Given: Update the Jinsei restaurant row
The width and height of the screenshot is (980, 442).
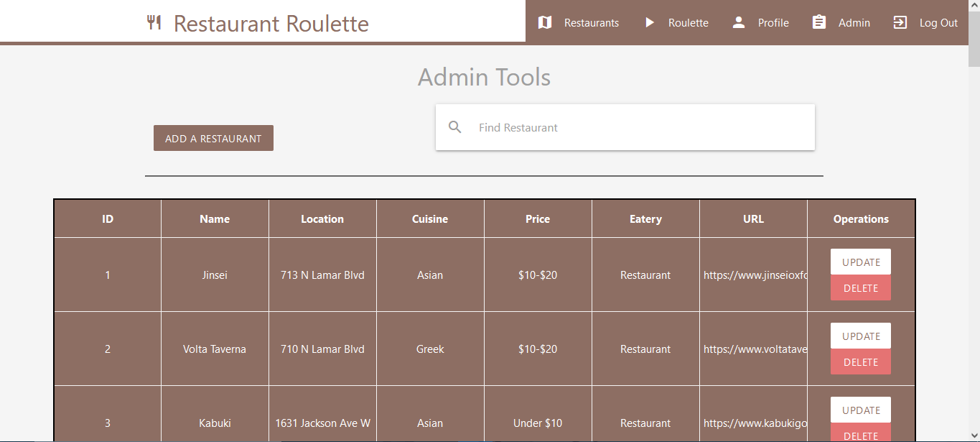Looking at the screenshot, I should tap(861, 262).
